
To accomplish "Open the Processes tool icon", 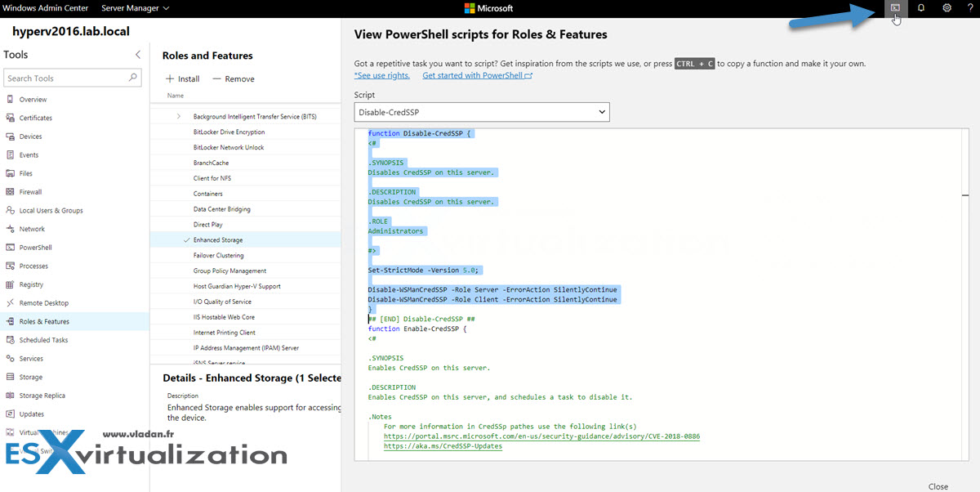I will 11,266.
